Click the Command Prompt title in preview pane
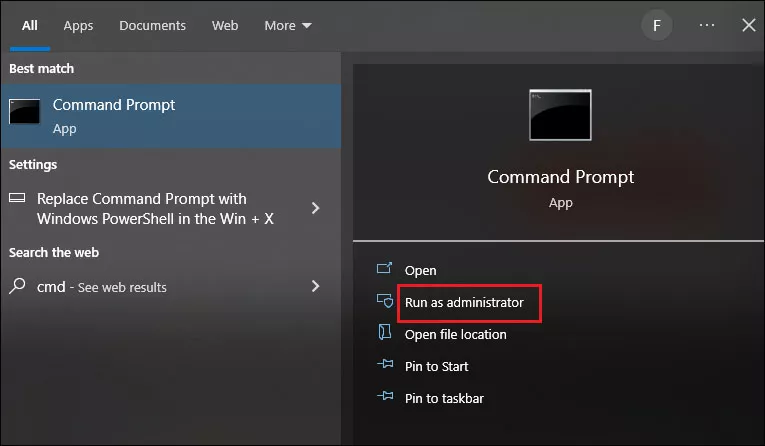This screenshot has height=446, width=765. pos(561,177)
